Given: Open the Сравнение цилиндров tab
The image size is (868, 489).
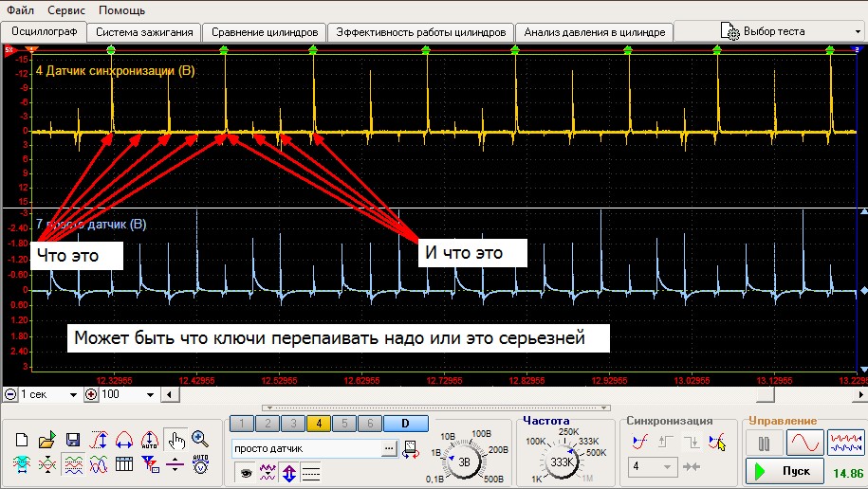Looking at the screenshot, I should coord(265,32).
